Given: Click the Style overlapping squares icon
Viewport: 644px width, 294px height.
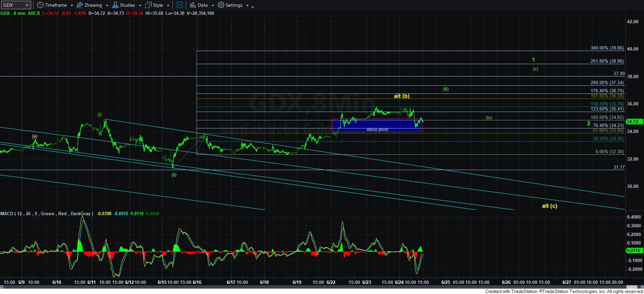Looking at the screenshot, I should tap(148, 5).
